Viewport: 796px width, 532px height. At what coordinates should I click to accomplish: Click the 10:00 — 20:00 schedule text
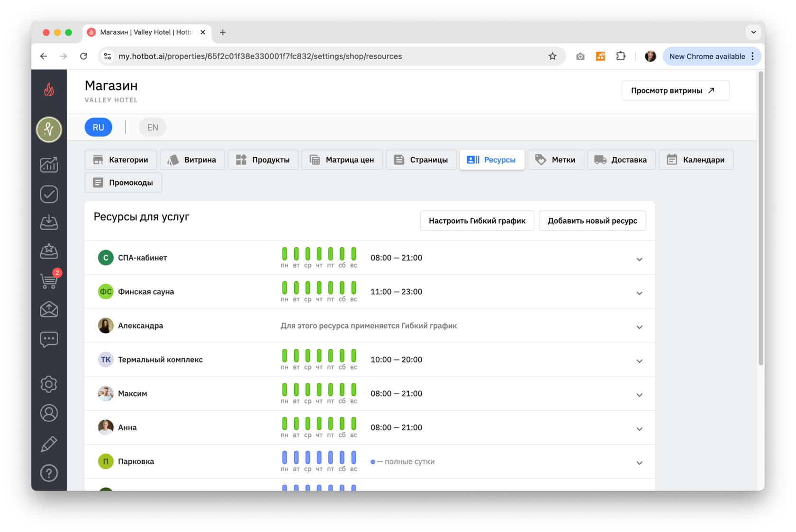[396, 360]
